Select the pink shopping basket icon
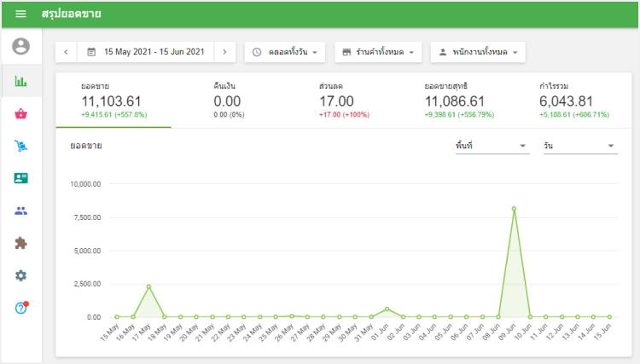This screenshot has width=640, height=364. [20, 114]
